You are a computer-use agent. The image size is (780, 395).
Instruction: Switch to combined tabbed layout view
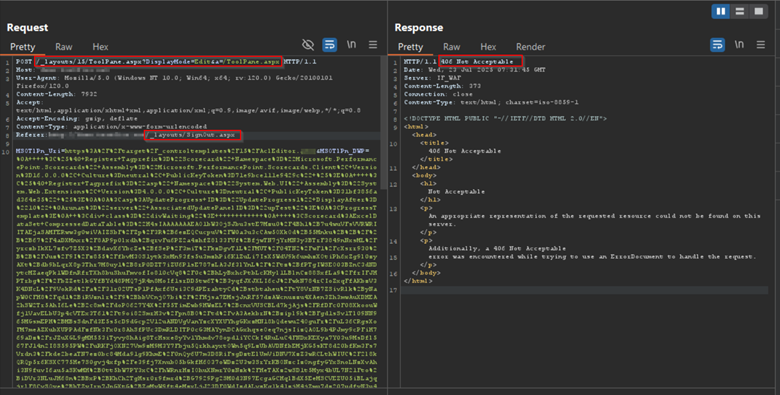[x=759, y=11]
